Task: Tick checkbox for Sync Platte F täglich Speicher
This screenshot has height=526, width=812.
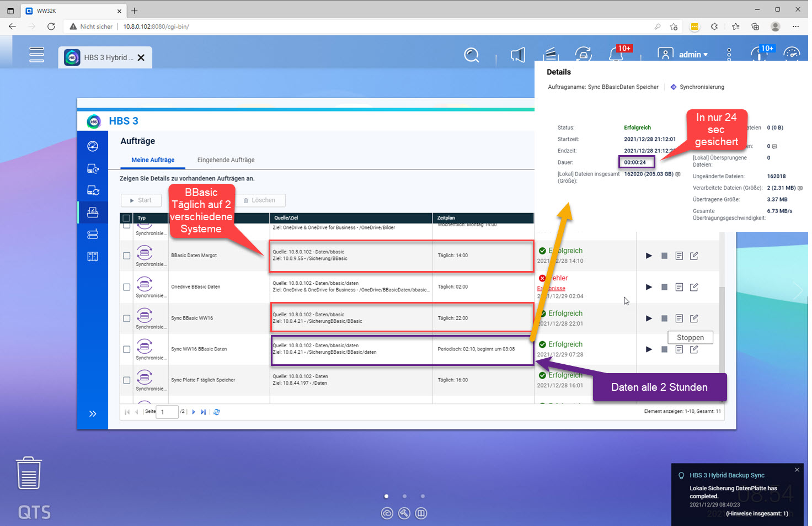Action: 126,380
